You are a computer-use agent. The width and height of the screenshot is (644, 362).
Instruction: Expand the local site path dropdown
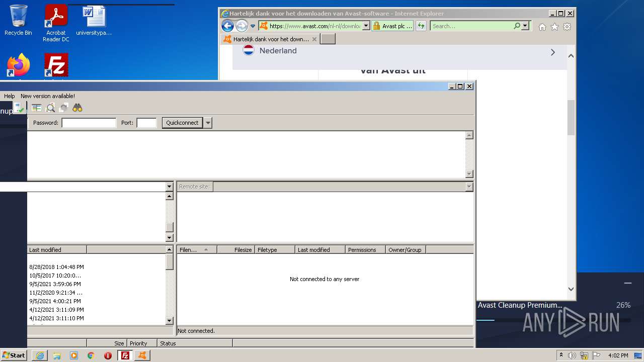[x=169, y=187]
